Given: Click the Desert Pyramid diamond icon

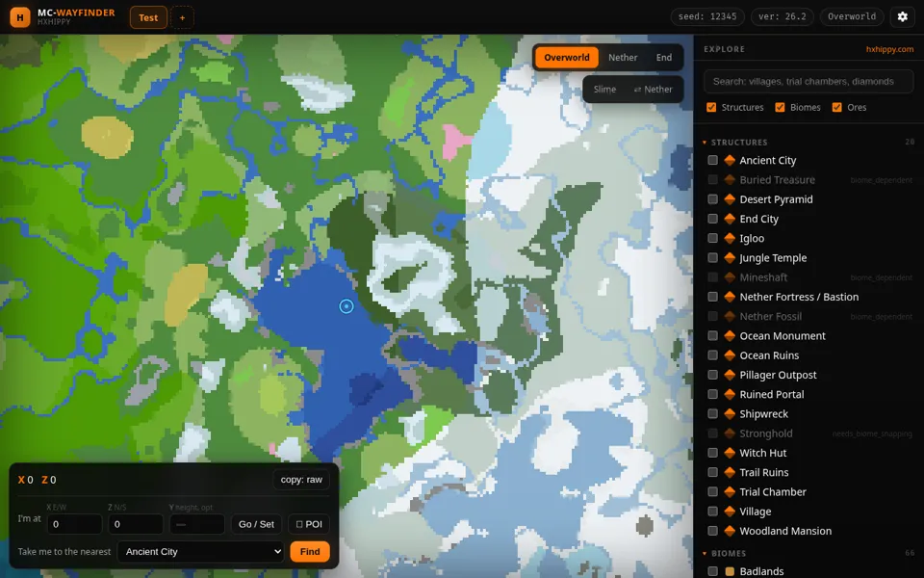Looking at the screenshot, I should [730, 199].
